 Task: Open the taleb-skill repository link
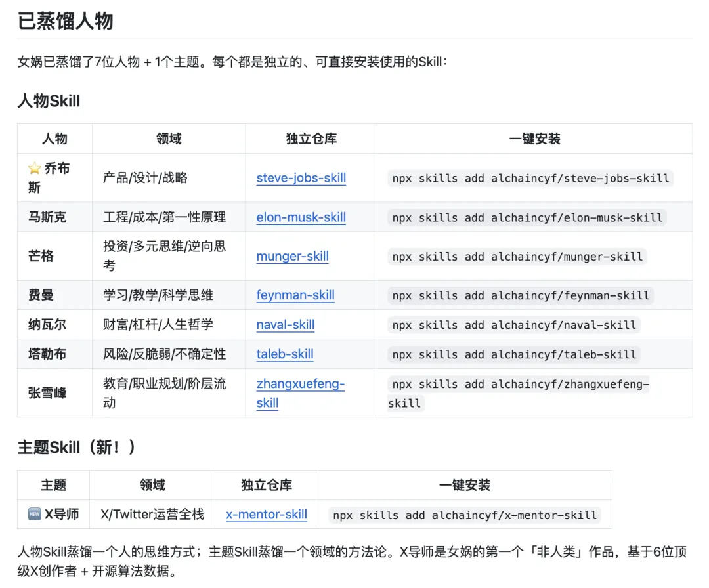[x=284, y=354]
